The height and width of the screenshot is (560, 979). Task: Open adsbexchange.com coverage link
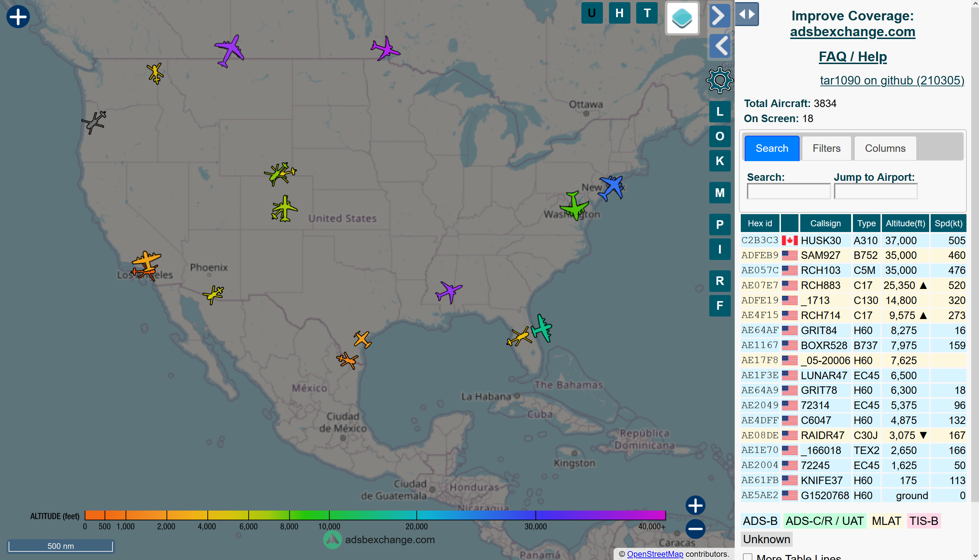coord(853,32)
